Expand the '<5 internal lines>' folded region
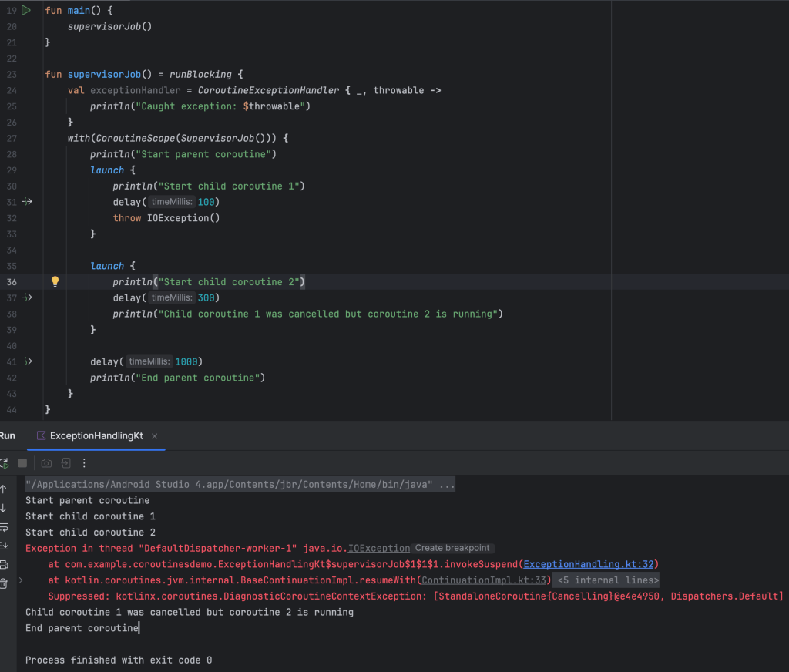This screenshot has height=672, width=789. (x=608, y=580)
